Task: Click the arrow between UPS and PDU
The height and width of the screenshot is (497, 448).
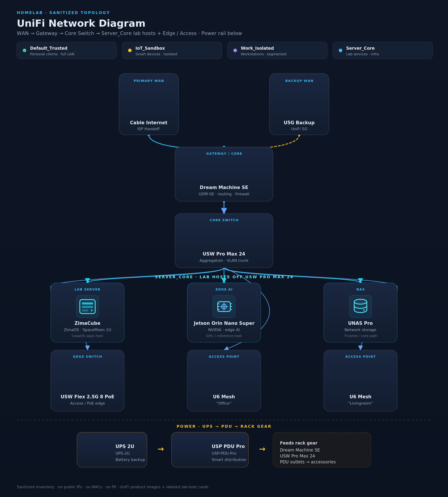Action: 161,449
